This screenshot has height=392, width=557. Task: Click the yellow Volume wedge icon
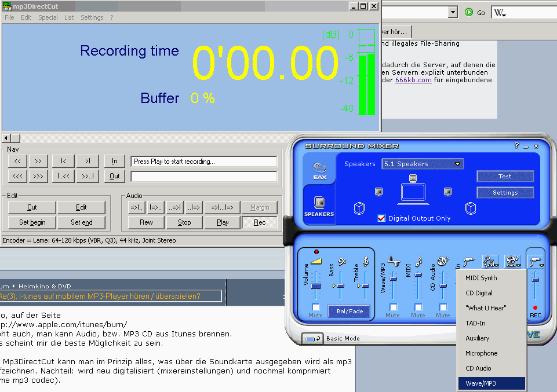pos(316,262)
